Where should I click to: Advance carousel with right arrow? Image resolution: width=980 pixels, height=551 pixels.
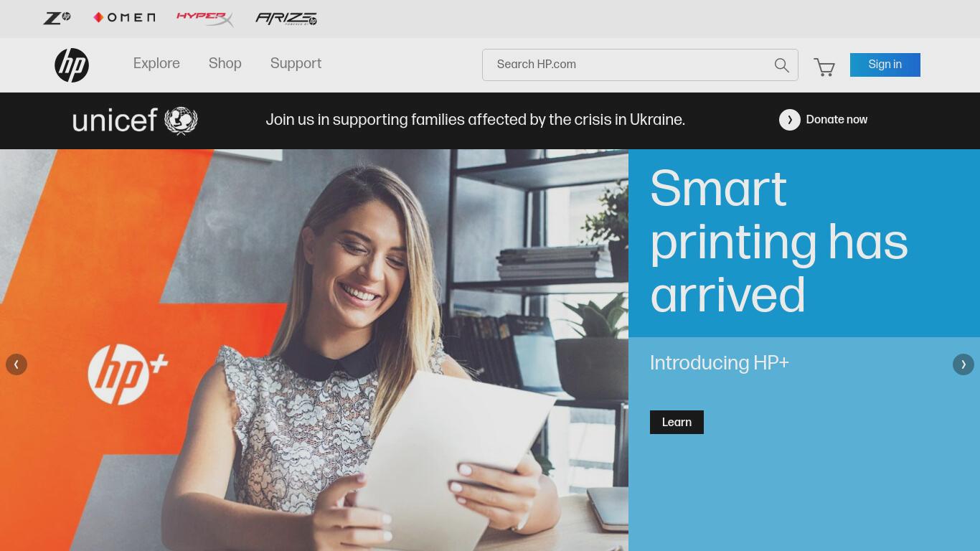tap(963, 364)
